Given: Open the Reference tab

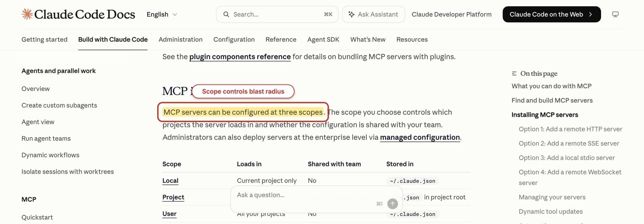Looking at the screenshot, I should coord(281,39).
